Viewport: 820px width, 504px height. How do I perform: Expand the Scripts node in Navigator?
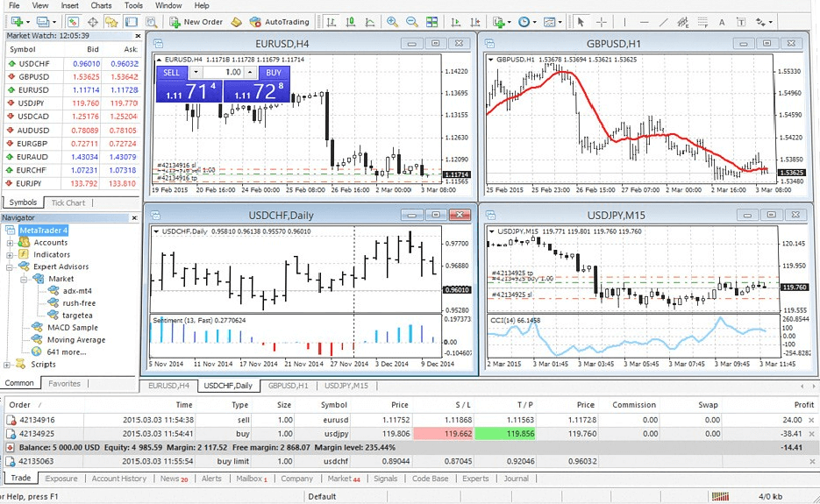[x=7, y=365]
